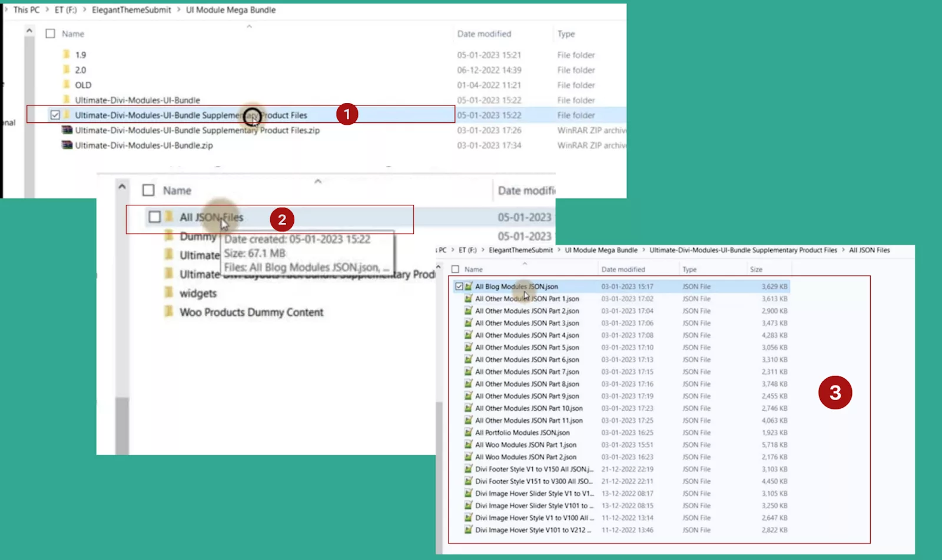This screenshot has width=942, height=560.
Task: Click Ultimate-Divi-Modules-UI-Bundle.zip archive icon
Action: coord(67,145)
